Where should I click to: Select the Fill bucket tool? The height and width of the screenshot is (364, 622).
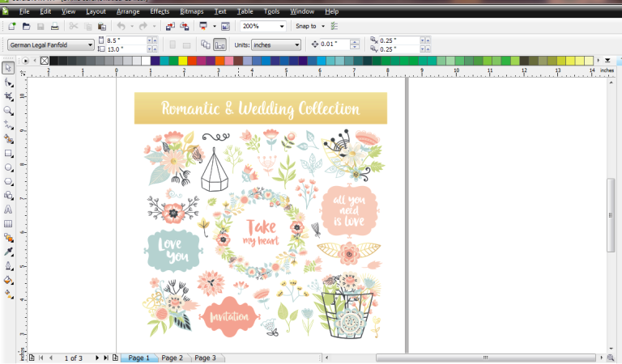(8, 281)
